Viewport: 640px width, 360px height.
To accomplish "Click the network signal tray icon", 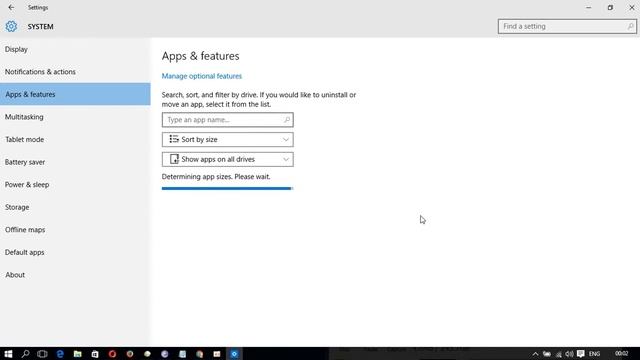I will [x=558, y=354].
